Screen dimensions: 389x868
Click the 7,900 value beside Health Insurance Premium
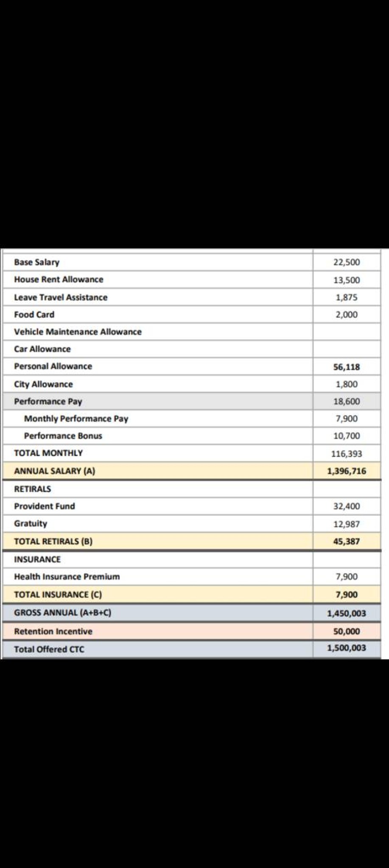347,577
